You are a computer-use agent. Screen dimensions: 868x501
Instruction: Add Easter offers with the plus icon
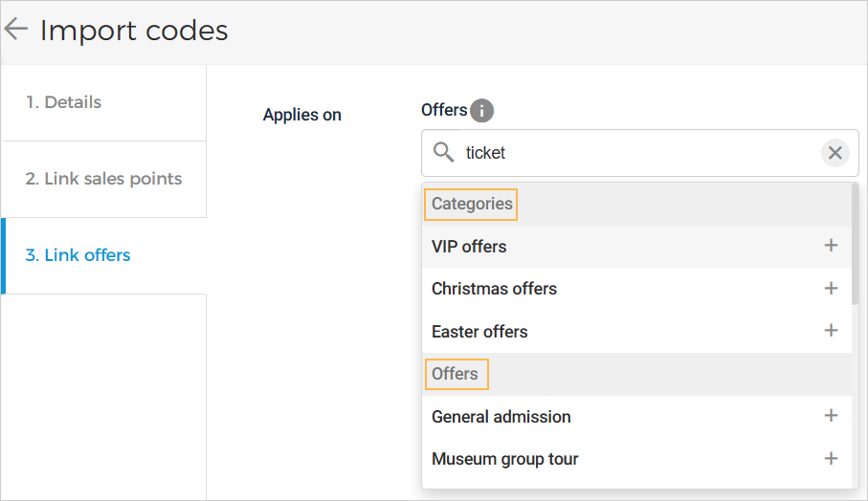pos(831,331)
